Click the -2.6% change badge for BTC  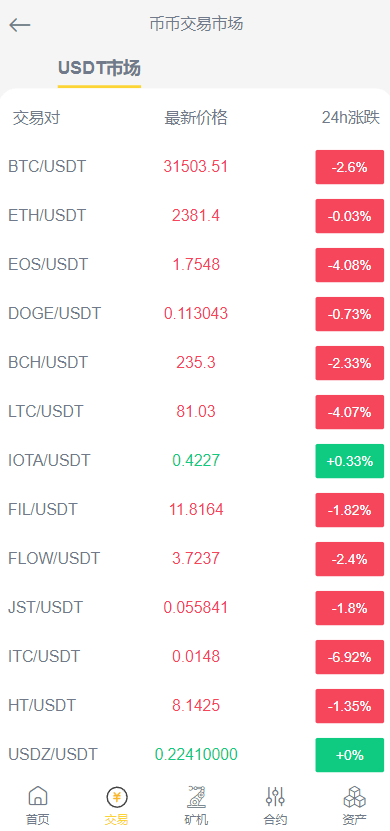(x=350, y=167)
